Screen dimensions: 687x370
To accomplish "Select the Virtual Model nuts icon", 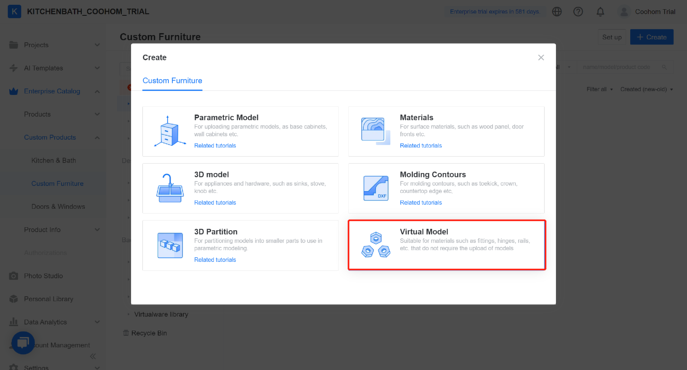I will tap(376, 245).
